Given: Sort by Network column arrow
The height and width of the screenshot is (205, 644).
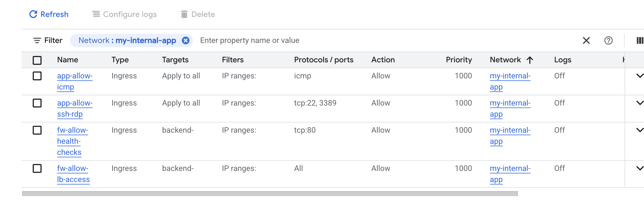Looking at the screenshot, I should 530,60.
